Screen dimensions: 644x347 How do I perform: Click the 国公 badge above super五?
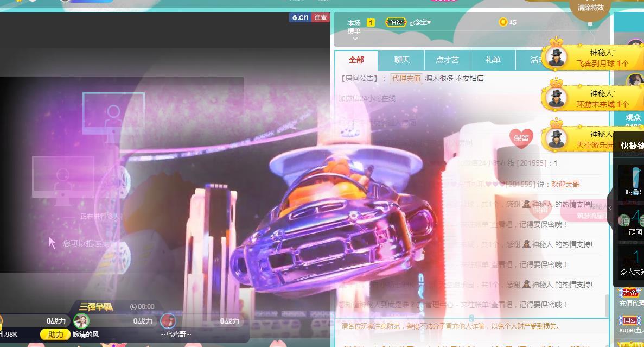pyautogui.click(x=630, y=320)
